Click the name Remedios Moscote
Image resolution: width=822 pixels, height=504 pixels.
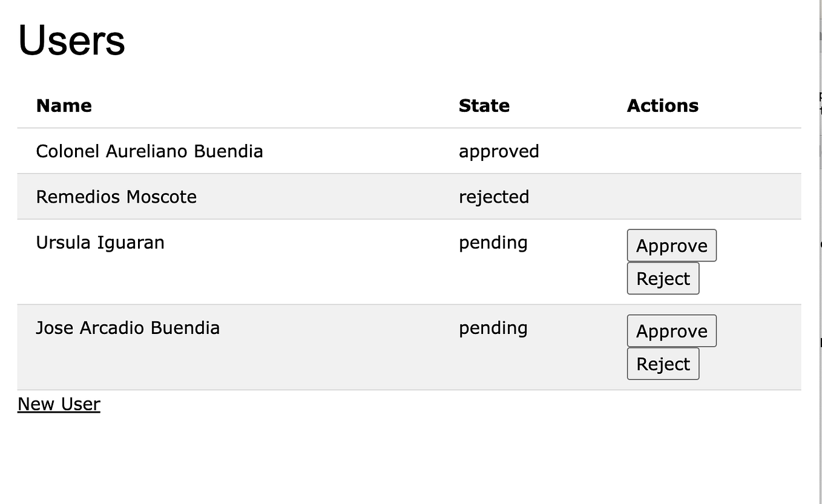[116, 197]
